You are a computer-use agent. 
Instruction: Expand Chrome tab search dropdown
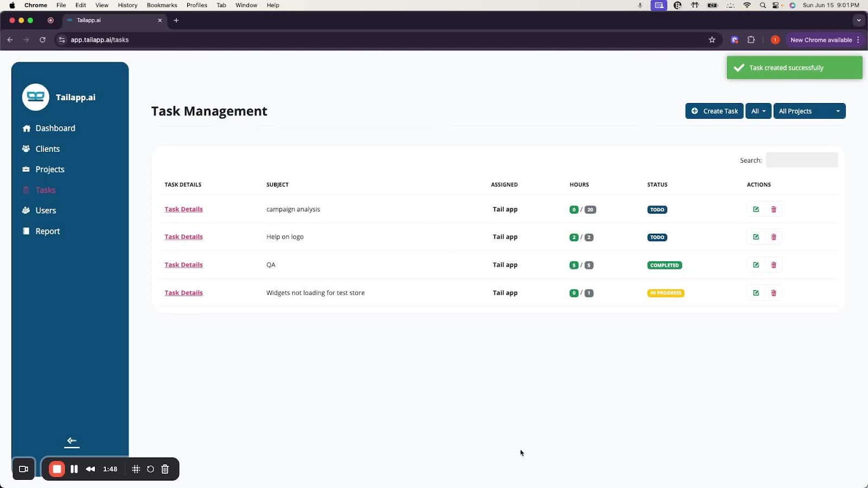click(858, 21)
